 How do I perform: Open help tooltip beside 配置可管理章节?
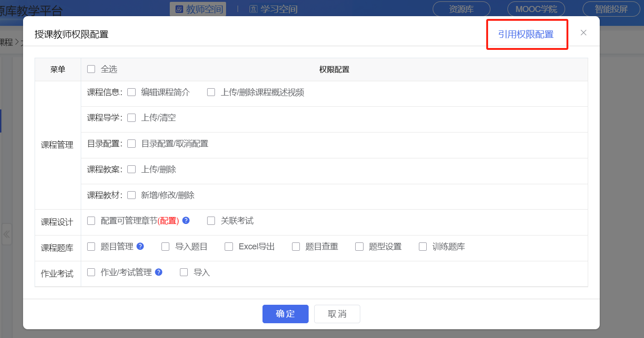pyautogui.click(x=185, y=221)
